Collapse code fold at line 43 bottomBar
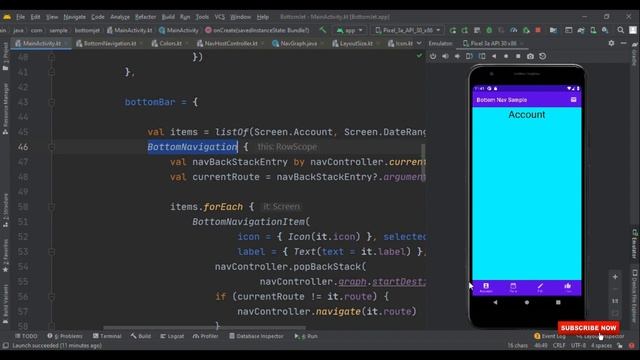 tap(51, 102)
